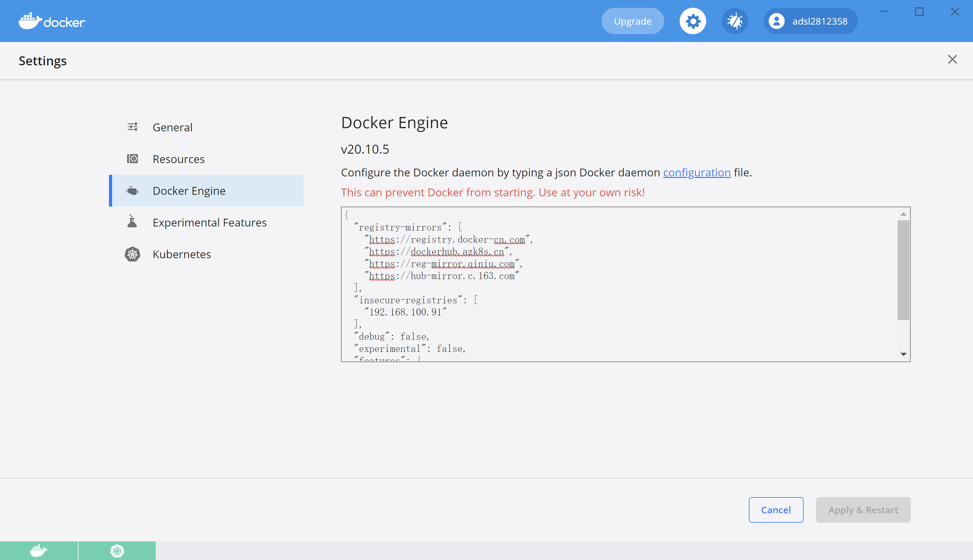Switch to the General settings section
973x560 pixels.
click(172, 127)
